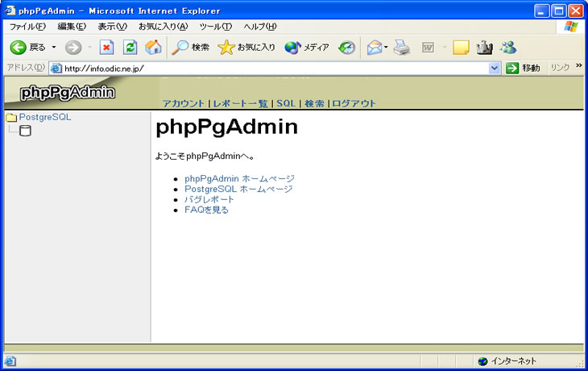Open the 編集(E) menu
This screenshot has height=371, width=588.
point(72,27)
